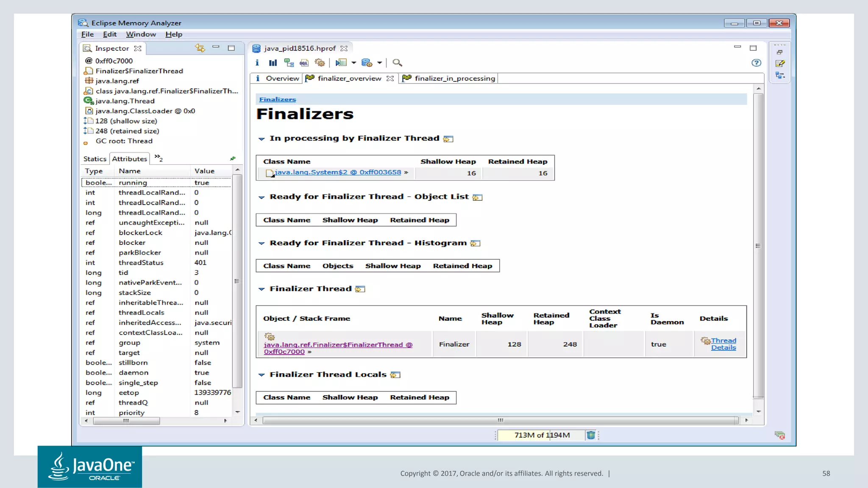Open the Query Browser dropdown arrow

tap(379, 63)
